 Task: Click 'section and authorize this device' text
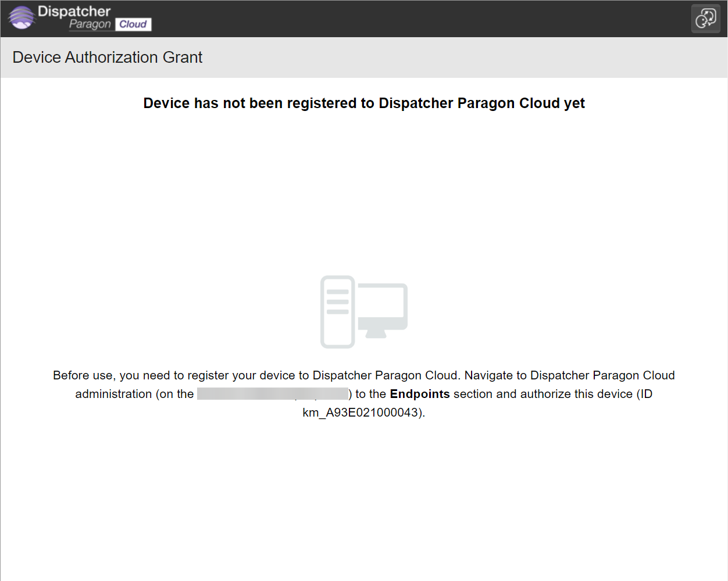coord(543,394)
